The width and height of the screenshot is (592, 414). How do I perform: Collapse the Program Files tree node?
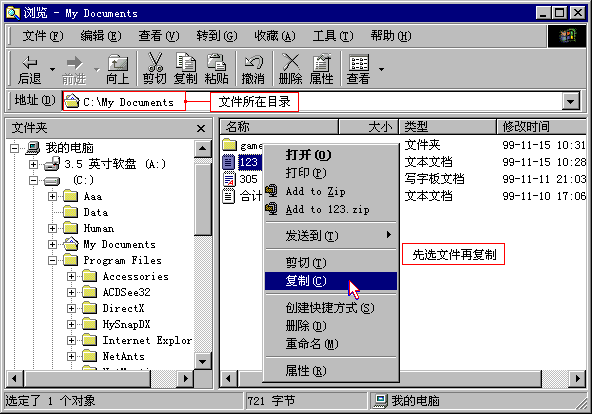click(52, 260)
